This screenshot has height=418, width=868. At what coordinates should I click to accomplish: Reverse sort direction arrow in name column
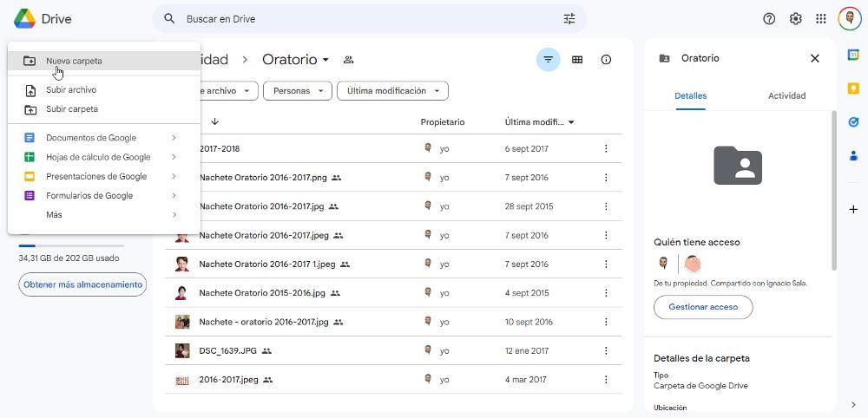click(x=214, y=121)
